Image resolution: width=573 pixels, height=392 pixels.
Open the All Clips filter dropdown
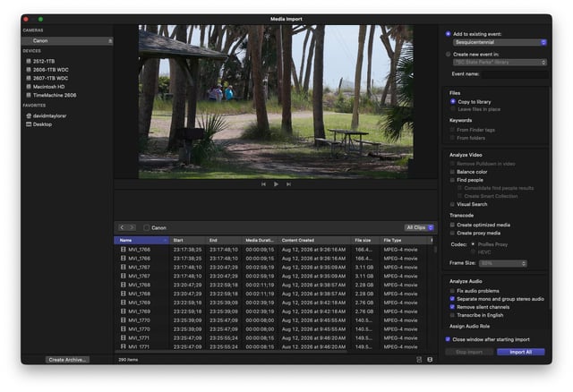tap(419, 227)
